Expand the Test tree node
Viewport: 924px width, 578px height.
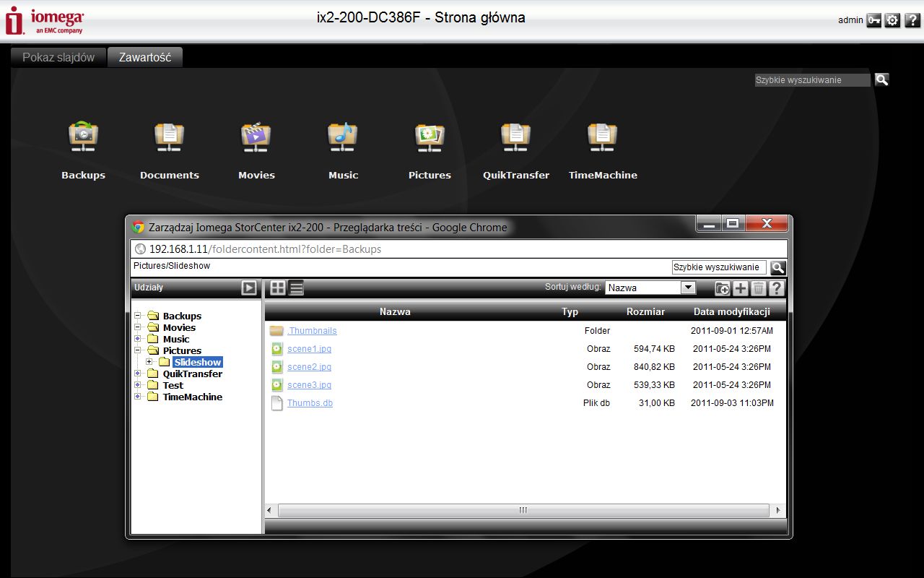tap(138, 385)
